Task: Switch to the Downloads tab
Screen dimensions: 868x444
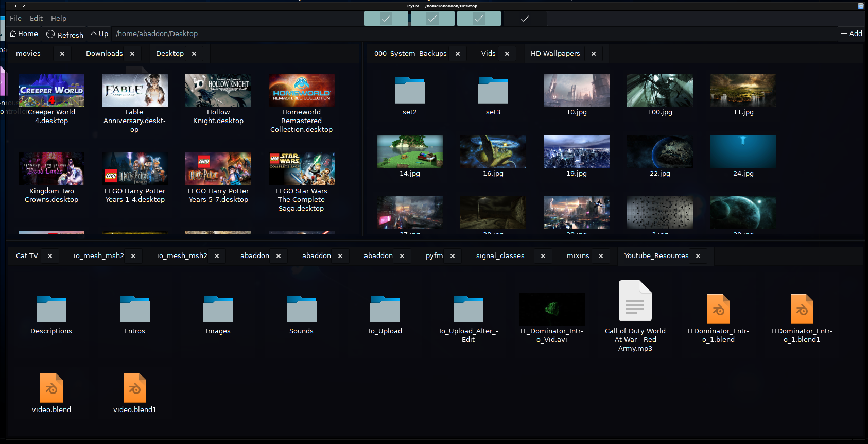Action: (104, 54)
